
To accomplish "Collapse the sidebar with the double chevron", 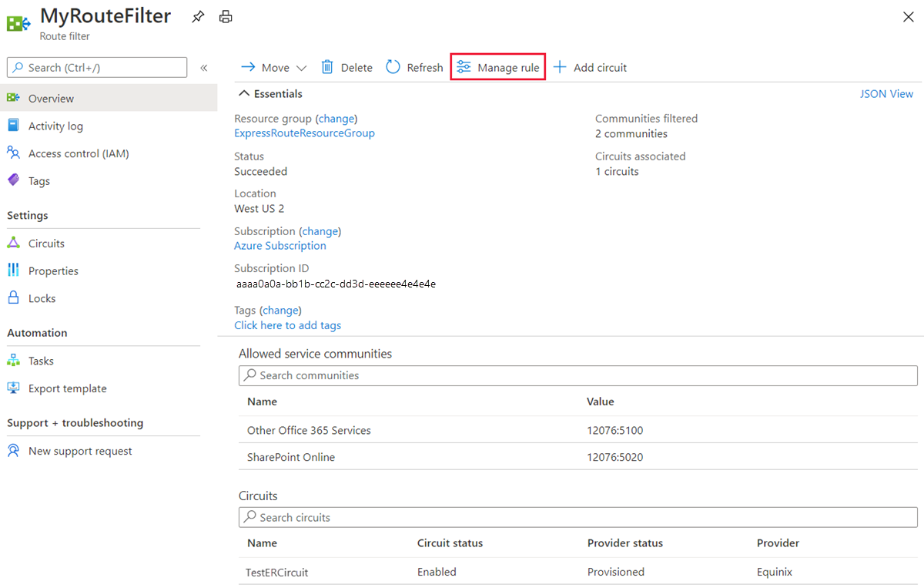I will coord(204,67).
